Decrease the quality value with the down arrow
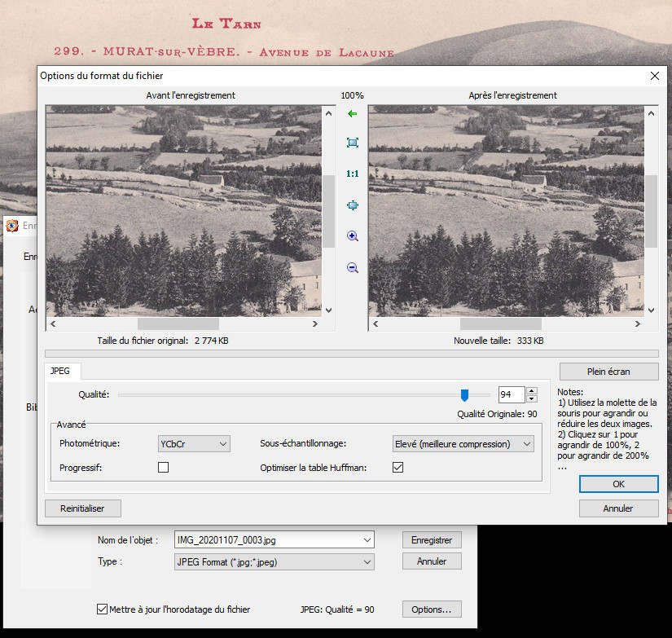Screen dimensions: 672x638 (x=532, y=398)
